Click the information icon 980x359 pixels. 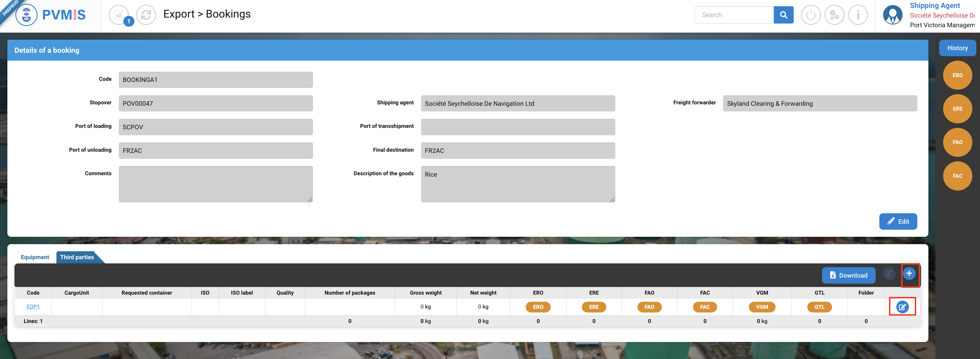click(858, 15)
